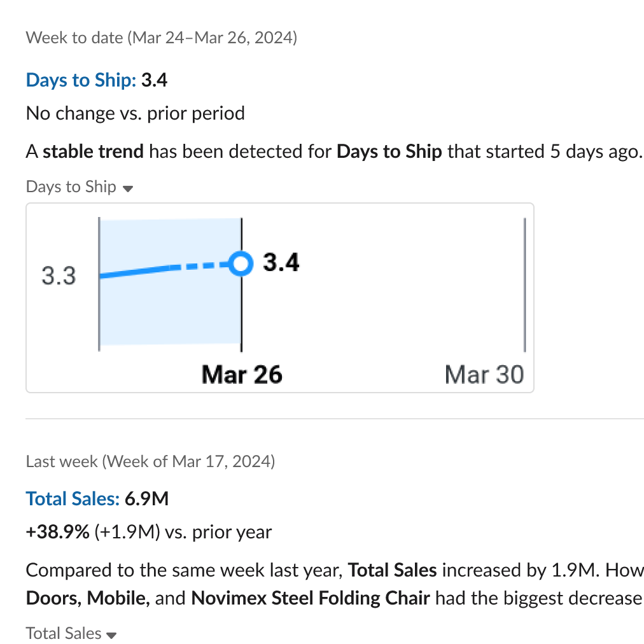The image size is (644, 644).
Task: Click the Mar 30 axis label
Action: coord(484,375)
